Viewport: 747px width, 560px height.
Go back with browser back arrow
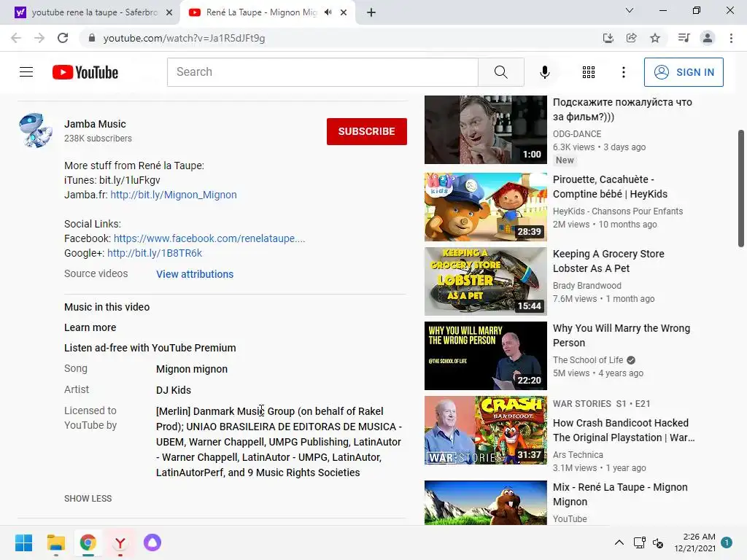coord(16,38)
